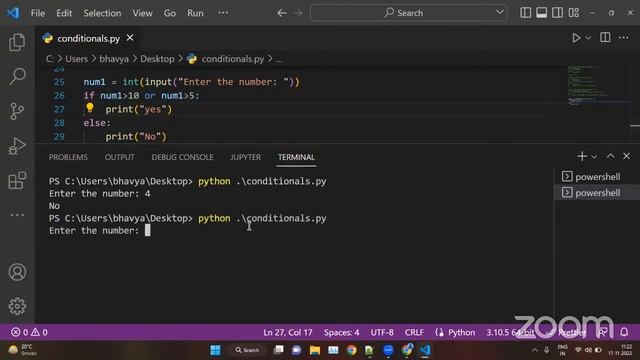The height and width of the screenshot is (360, 640).
Task: Expand run button dropdown arrow
Action: click(588, 38)
